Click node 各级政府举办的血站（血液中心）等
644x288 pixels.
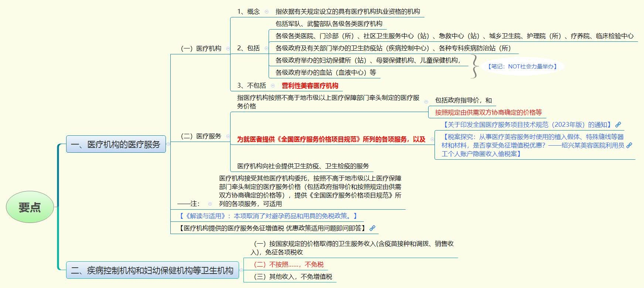coord(326,72)
